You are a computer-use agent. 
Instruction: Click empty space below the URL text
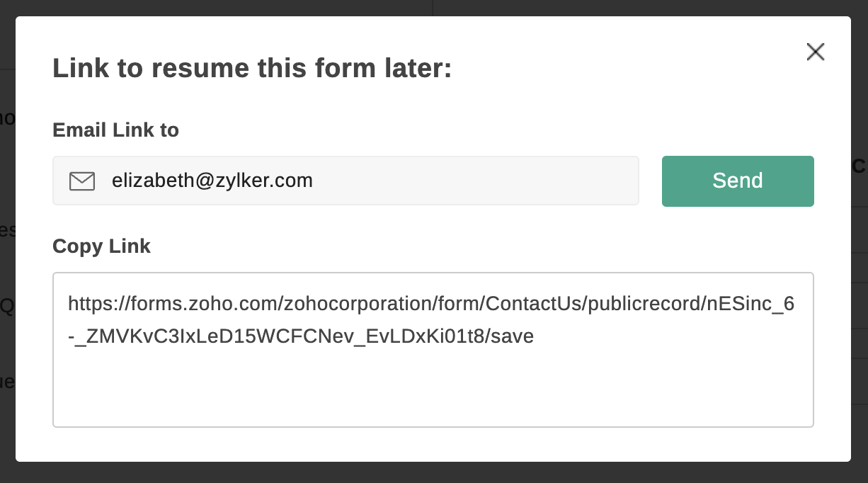[433, 392]
